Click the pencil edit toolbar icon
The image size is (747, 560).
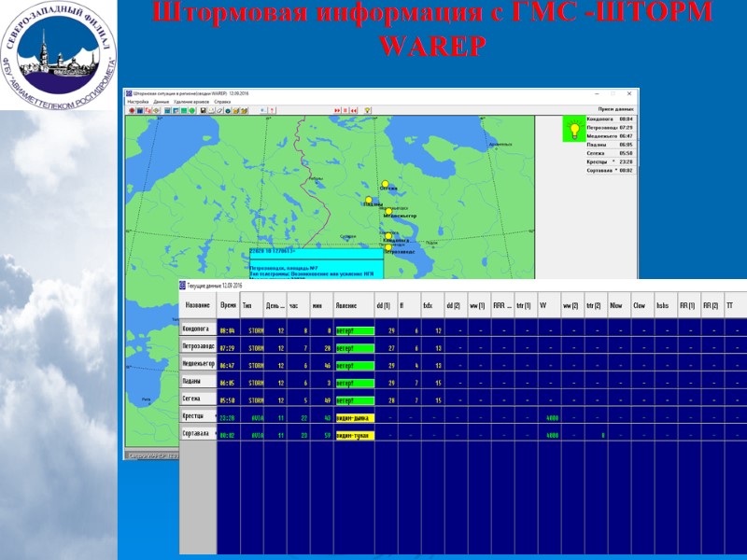click(219, 110)
